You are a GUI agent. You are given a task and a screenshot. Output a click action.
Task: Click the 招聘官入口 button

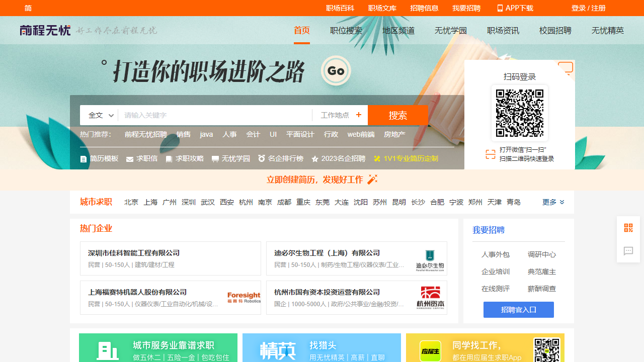tap(518, 310)
